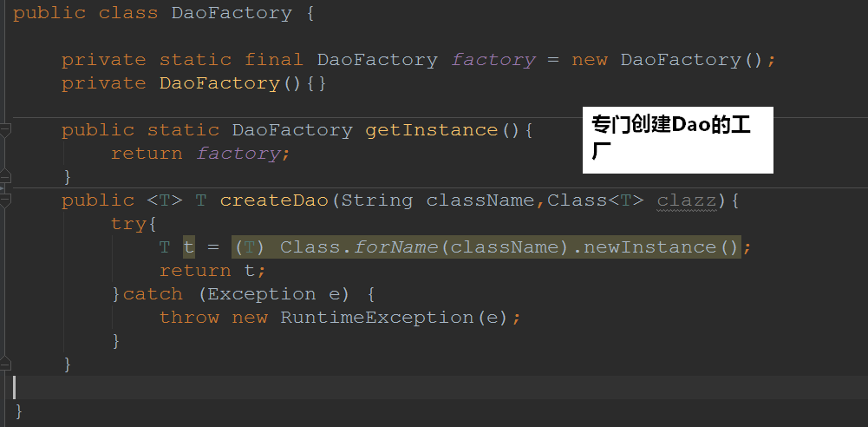
Task: Click '<T>' generic declaration before createDao
Action: [165, 200]
